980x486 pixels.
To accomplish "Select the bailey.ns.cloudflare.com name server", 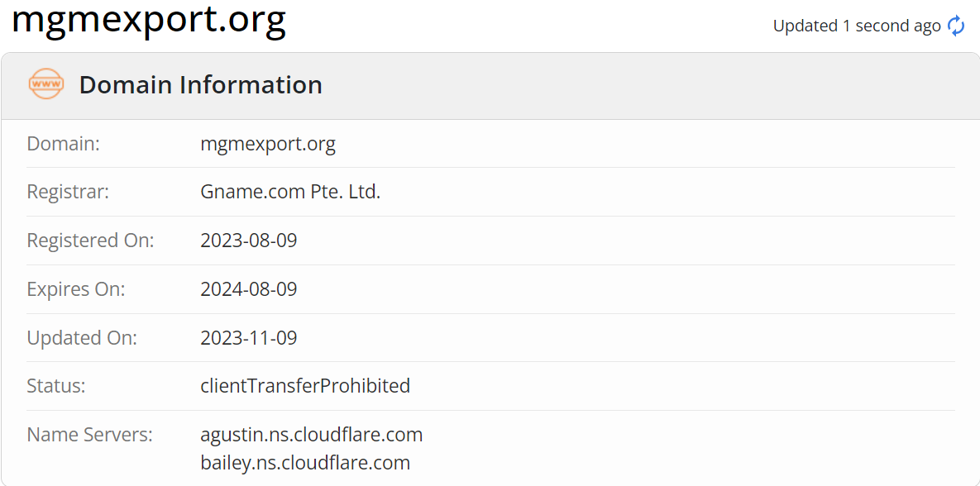I will (305, 462).
